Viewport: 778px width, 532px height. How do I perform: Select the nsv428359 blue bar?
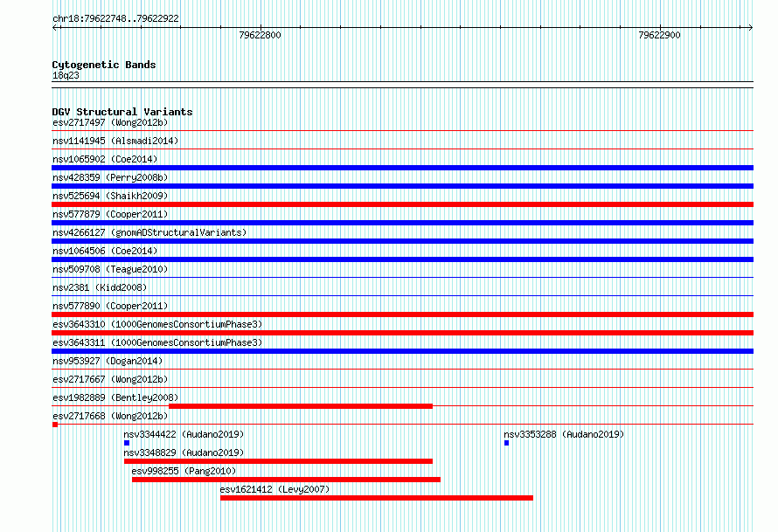(x=402, y=186)
